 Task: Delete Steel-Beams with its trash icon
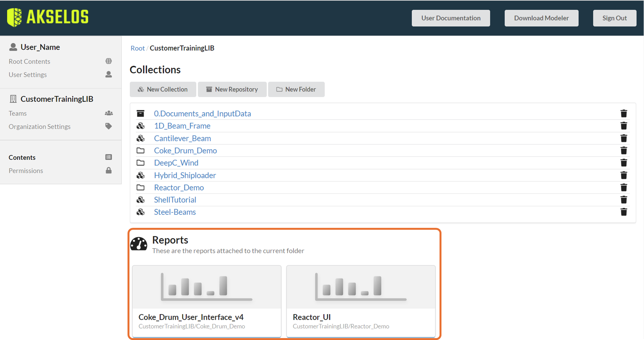pyautogui.click(x=624, y=212)
